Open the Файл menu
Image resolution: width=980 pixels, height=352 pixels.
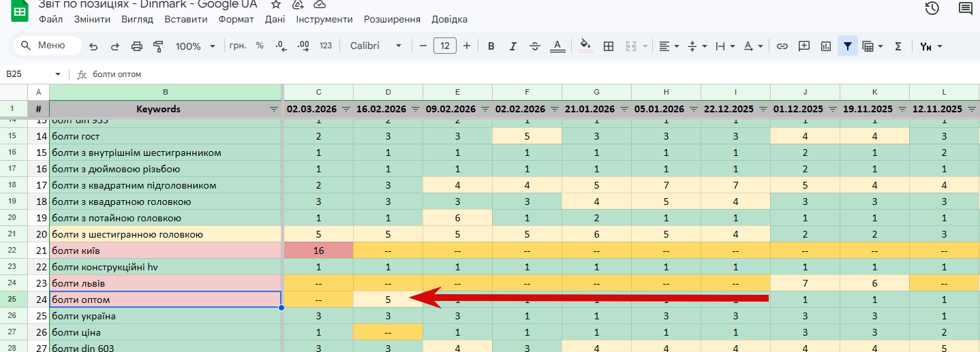point(50,19)
